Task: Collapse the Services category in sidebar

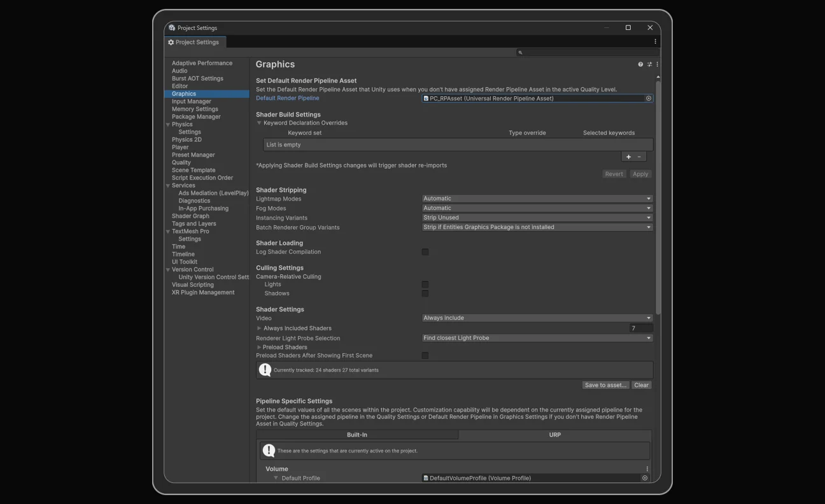Action: 168,186
